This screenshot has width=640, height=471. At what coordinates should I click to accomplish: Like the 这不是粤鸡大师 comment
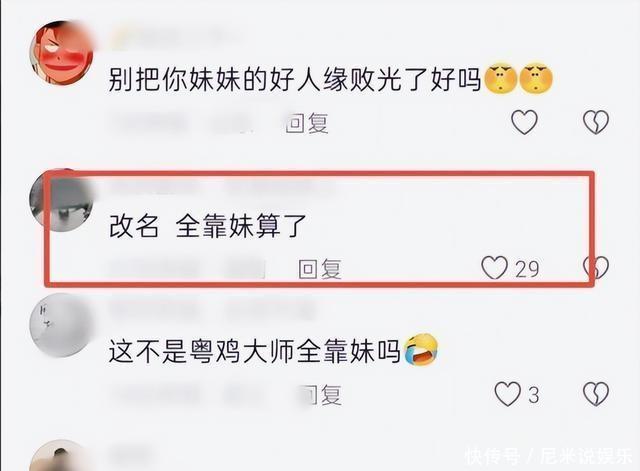tap(507, 394)
